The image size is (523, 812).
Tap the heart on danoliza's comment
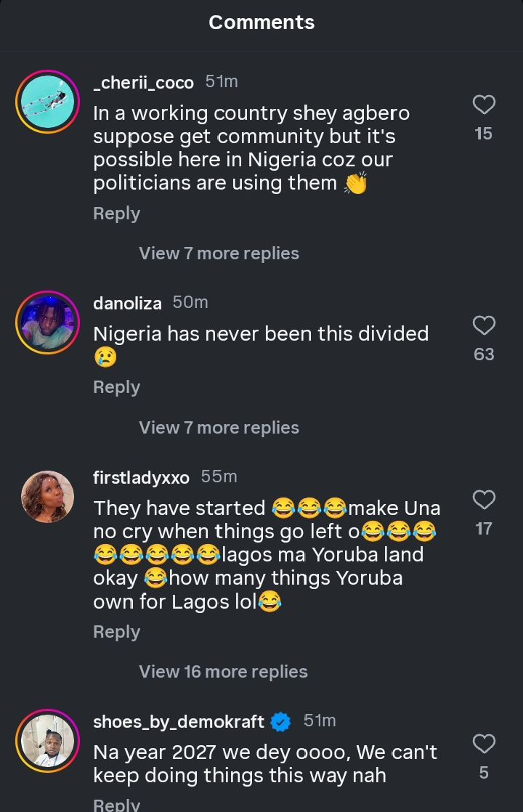coord(484,325)
